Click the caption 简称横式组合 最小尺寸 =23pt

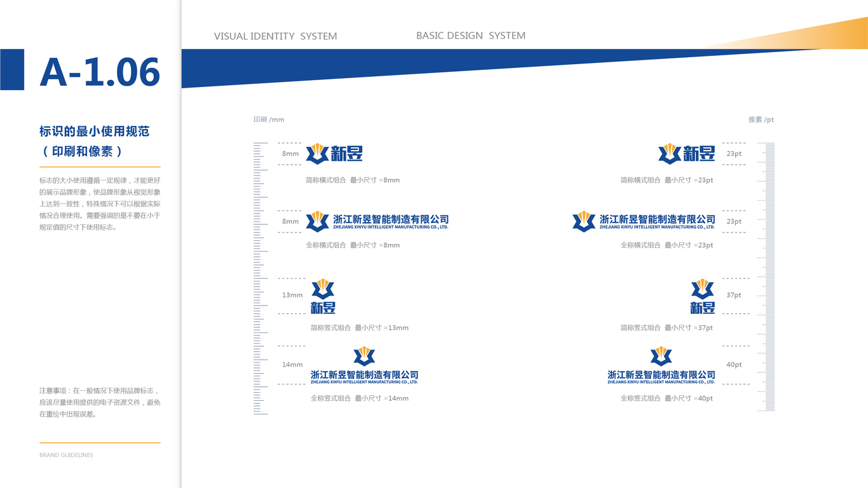click(667, 180)
